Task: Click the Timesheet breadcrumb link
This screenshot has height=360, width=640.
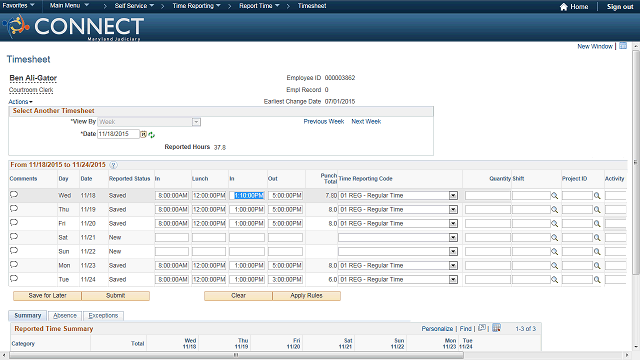Action: (x=312, y=6)
